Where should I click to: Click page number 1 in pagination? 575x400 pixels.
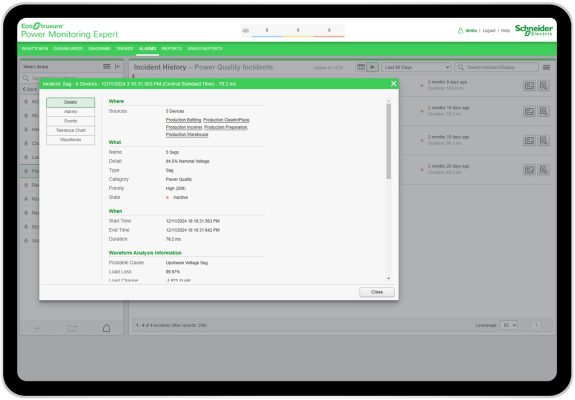pyautogui.click(x=536, y=325)
